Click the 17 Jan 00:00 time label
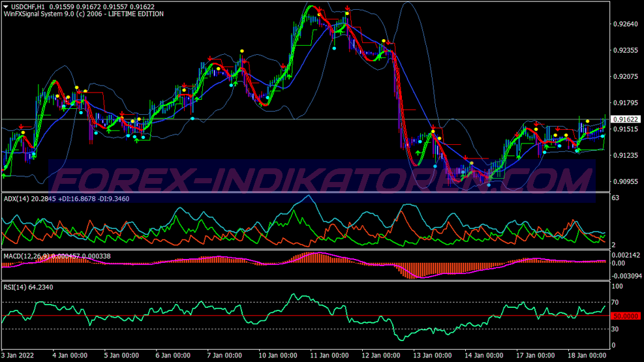The height and width of the screenshot is (362, 644). coord(536,355)
